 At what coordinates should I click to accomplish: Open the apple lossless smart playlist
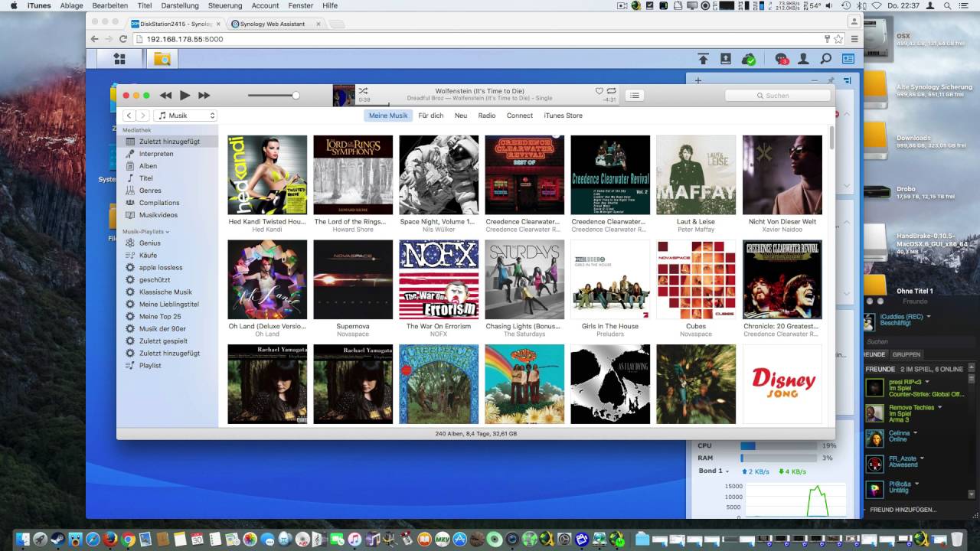(167, 267)
